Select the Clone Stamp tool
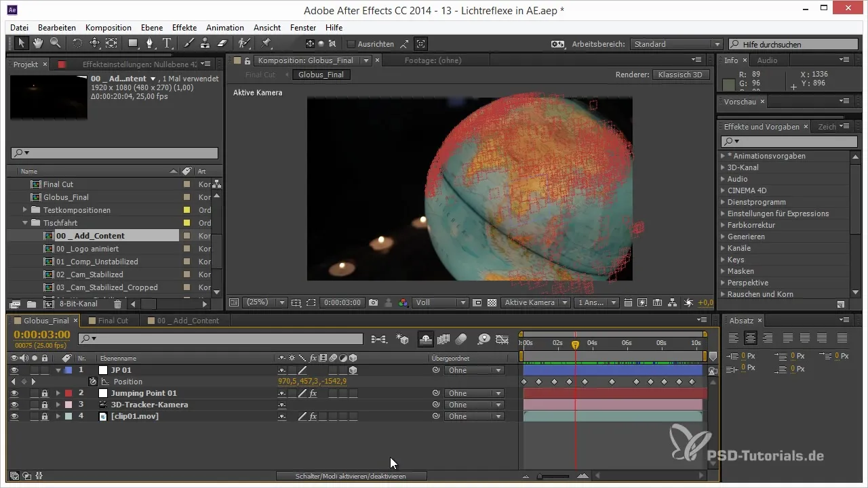The height and width of the screenshot is (488, 868). pyautogui.click(x=205, y=43)
